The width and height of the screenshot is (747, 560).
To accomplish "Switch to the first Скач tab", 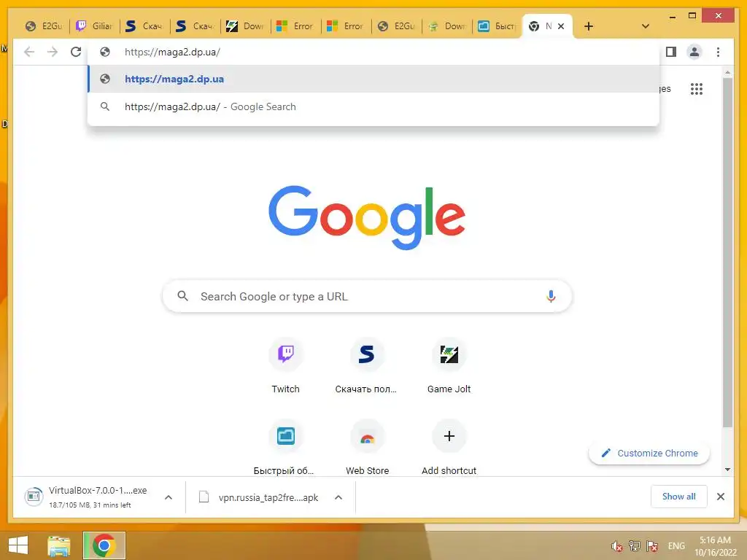I will (144, 26).
